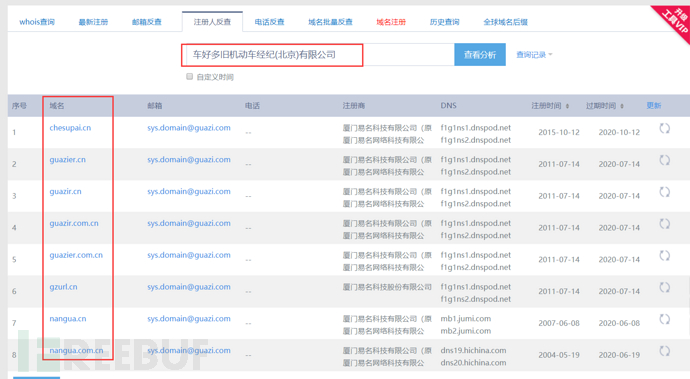Open the red 域名注册 tab
The width and height of the screenshot is (690, 379).
(x=391, y=22)
